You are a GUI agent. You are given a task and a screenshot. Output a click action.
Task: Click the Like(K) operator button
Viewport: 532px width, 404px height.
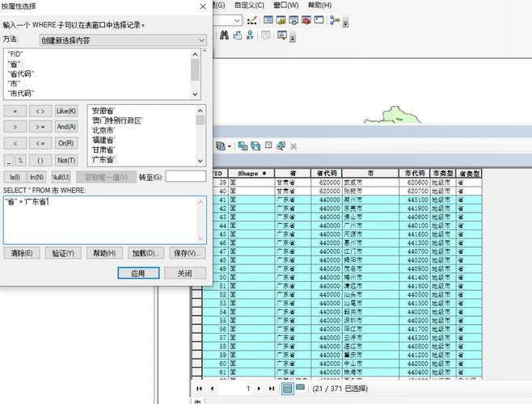tap(66, 111)
